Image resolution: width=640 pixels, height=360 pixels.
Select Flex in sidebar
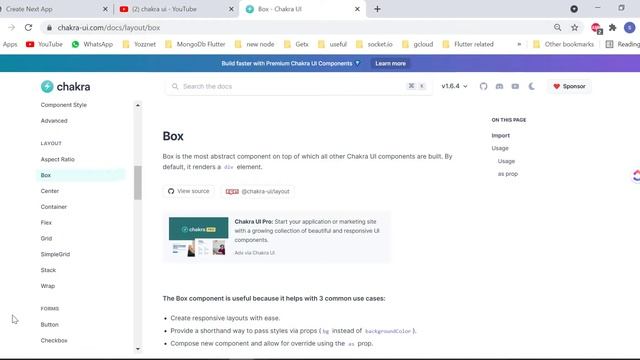click(x=46, y=223)
